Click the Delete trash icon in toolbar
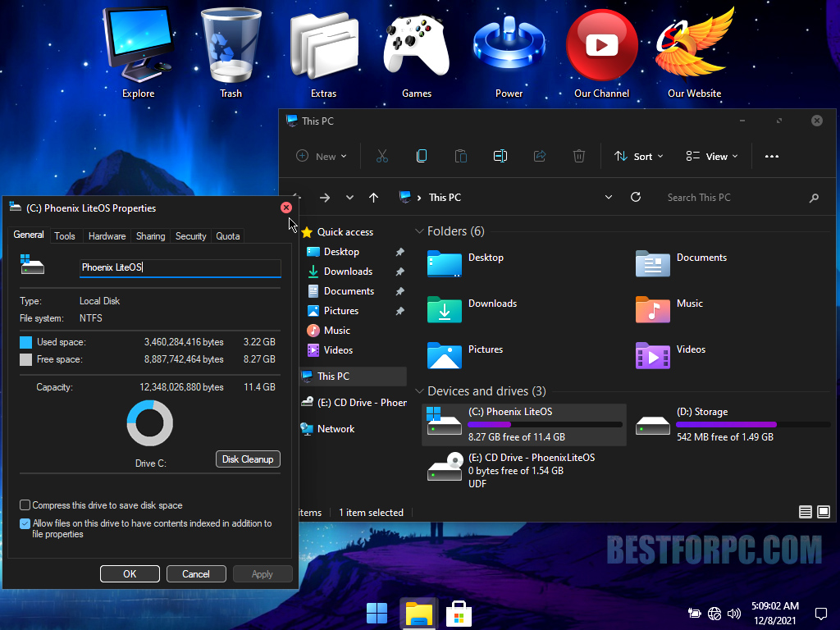The height and width of the screenshot is (630, 840). pyautogui.click(x=579, y=157)
